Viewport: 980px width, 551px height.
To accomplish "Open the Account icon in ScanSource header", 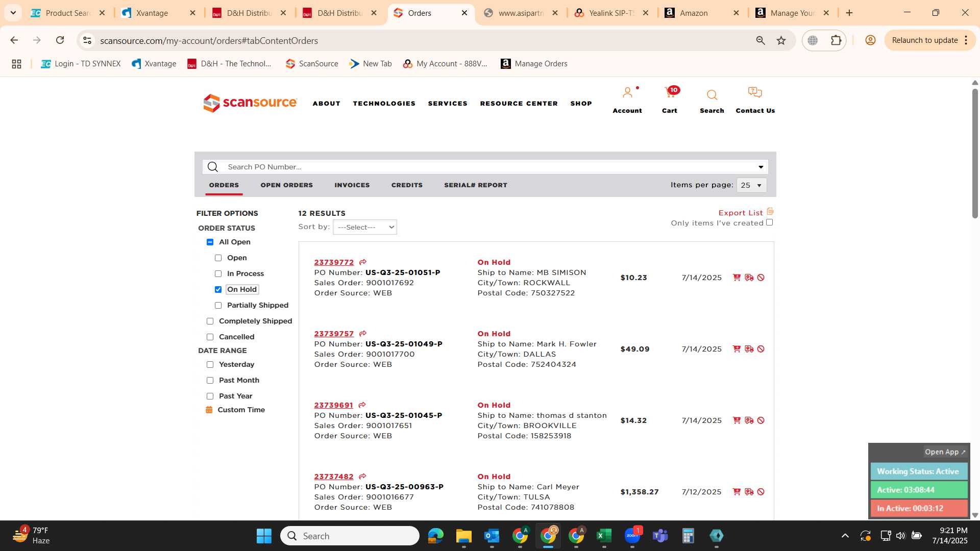I will (x=627, y=93).
